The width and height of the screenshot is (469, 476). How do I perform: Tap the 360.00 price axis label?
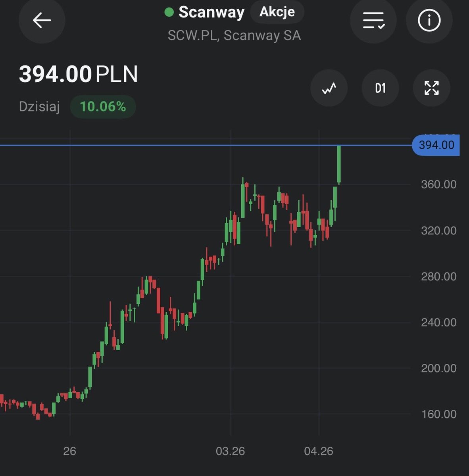click(x=438, y=184)
